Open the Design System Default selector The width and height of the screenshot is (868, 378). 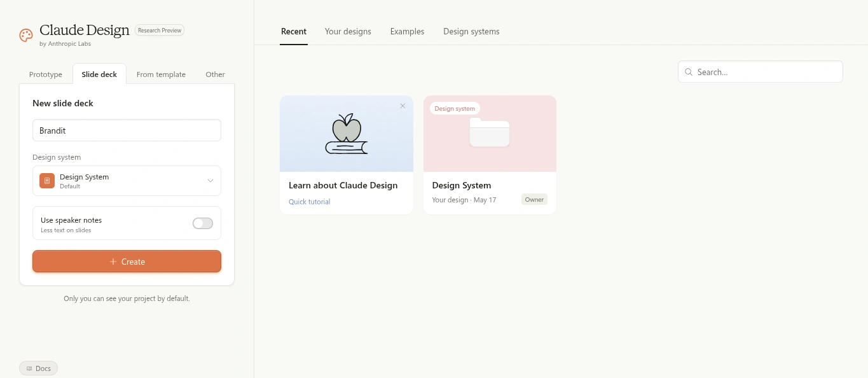click(x=127, y=181)
